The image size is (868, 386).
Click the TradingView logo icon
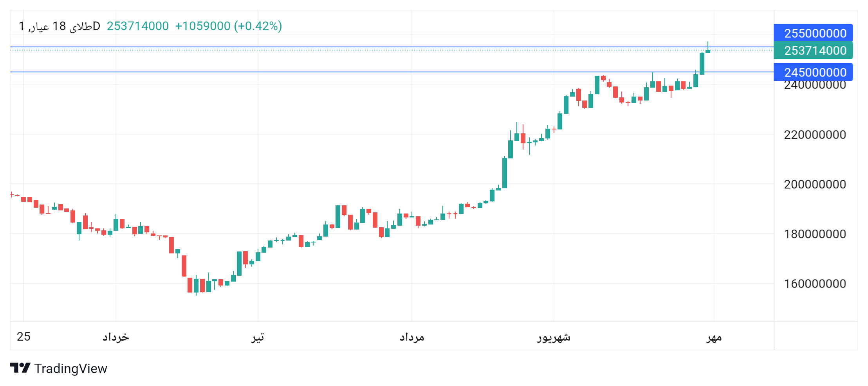pos(20,368)
